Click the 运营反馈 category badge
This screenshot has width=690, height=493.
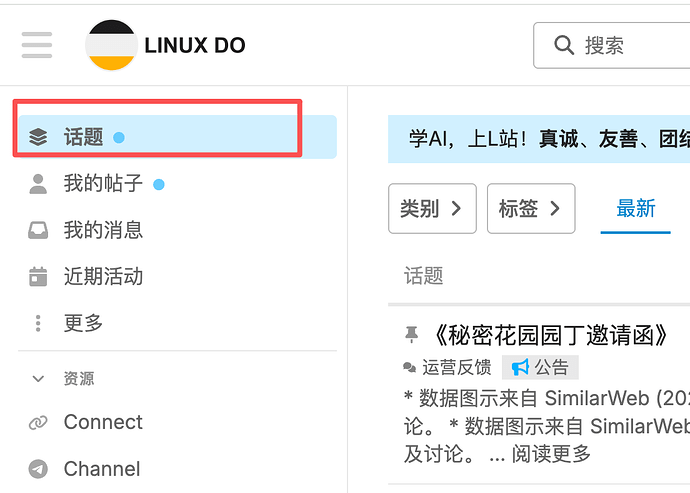[x=448, y=367]
